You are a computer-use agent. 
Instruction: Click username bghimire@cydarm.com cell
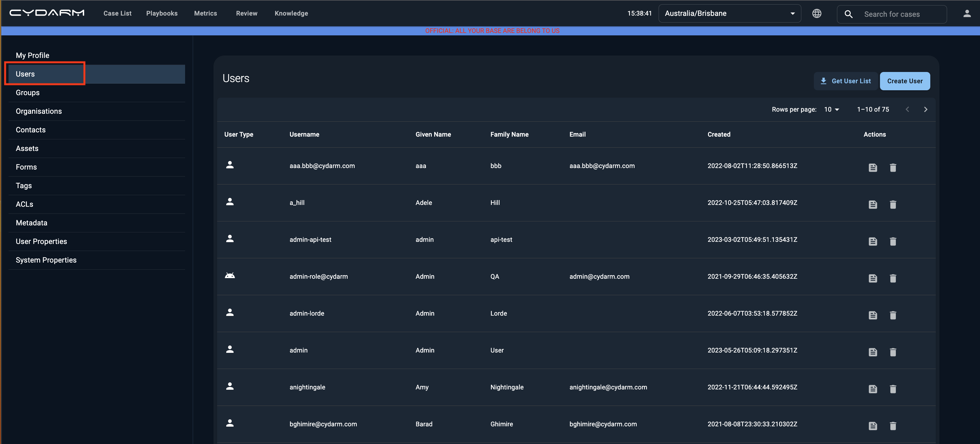323,424
